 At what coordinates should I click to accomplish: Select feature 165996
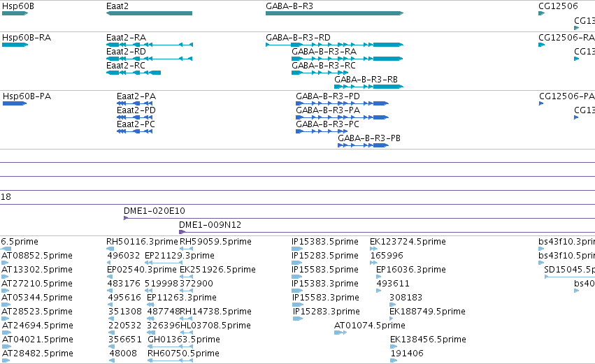coord(387,256)
